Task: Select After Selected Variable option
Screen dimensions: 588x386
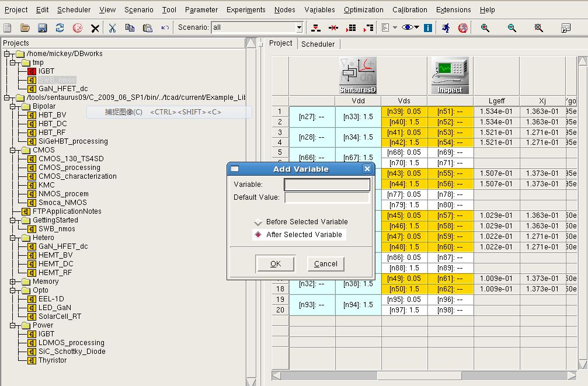Action: [258, 235]
